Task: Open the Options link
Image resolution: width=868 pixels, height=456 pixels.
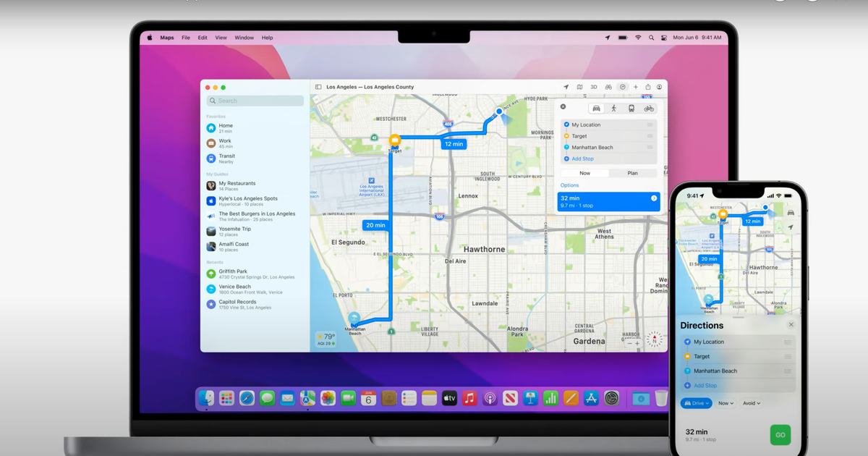Action: click(x=570, y=185)
